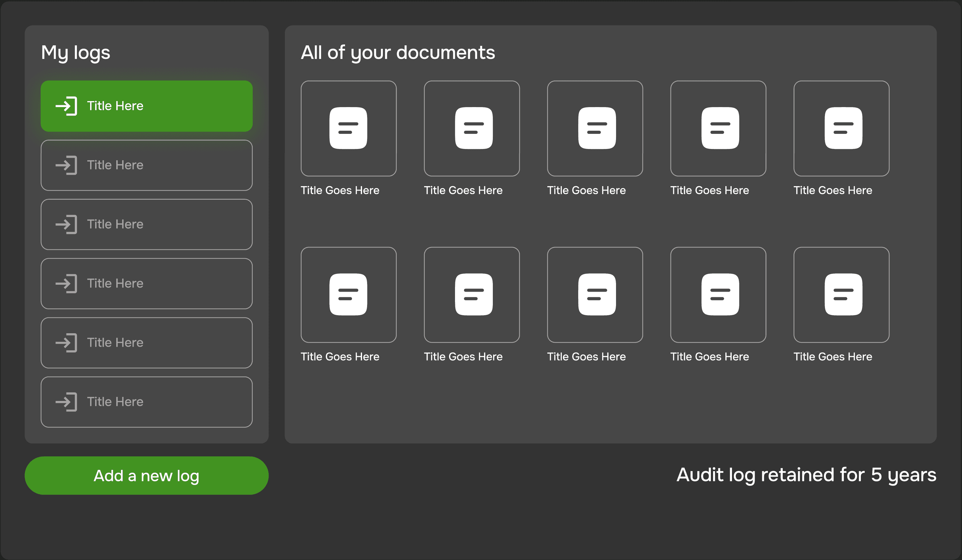Click 'Title Goes Here' under first top-row document
962x560 pixels.
340,190
